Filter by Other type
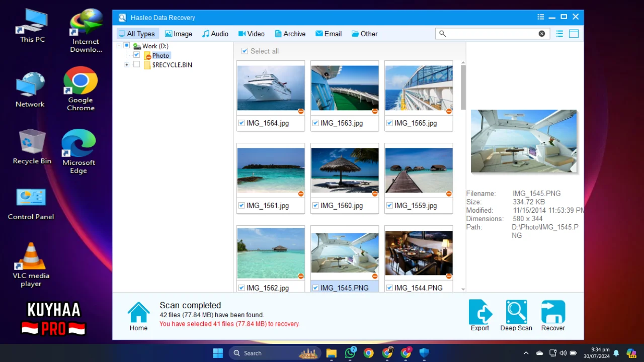 365,34
